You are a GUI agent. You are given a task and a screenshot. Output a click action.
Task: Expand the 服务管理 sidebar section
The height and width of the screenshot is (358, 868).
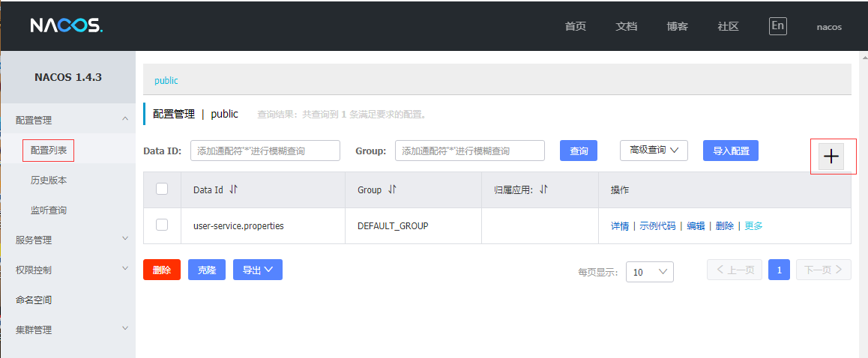pos(125,238)
